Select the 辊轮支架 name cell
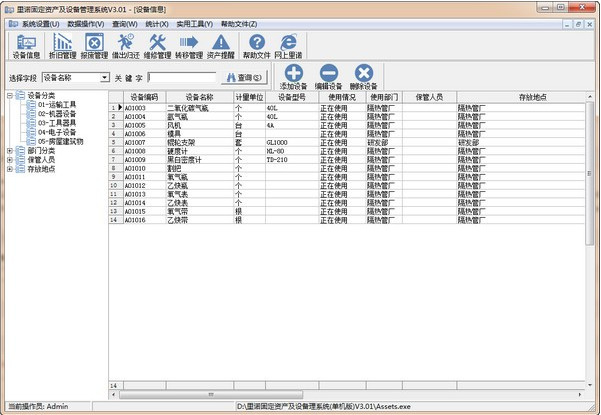The height and width of the screenshot is (415, 601). pyautogui.click(x=200, y=143)
